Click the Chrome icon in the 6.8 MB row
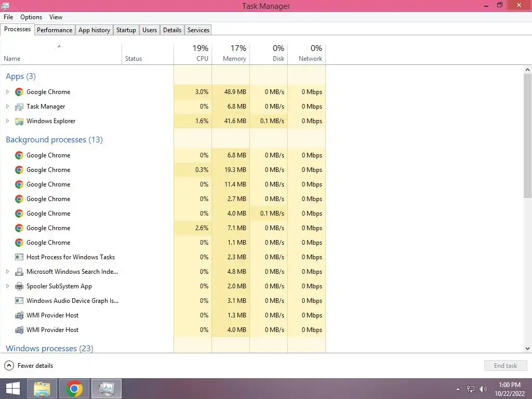Image resolution: width=532 pixels, height=399 pixels. [19, 155]
